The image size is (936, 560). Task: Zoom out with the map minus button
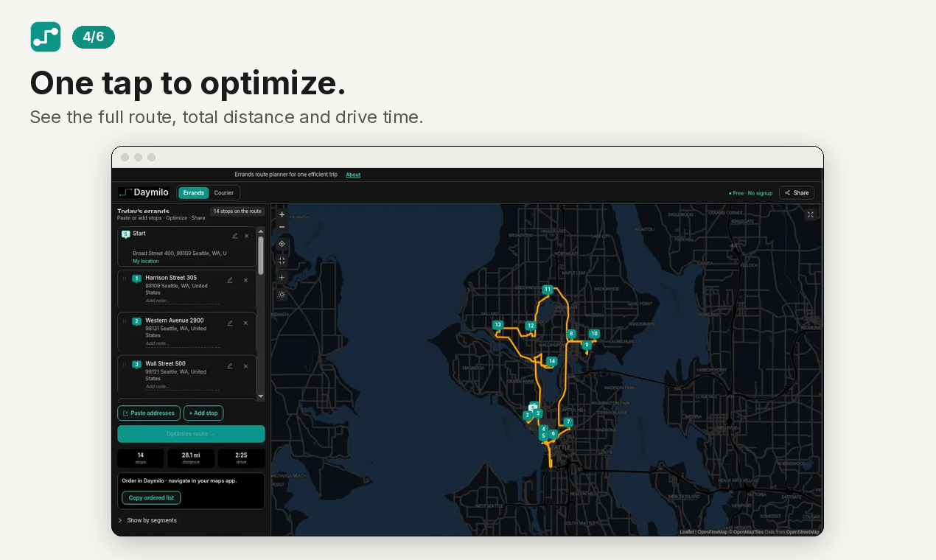[282, 227]
